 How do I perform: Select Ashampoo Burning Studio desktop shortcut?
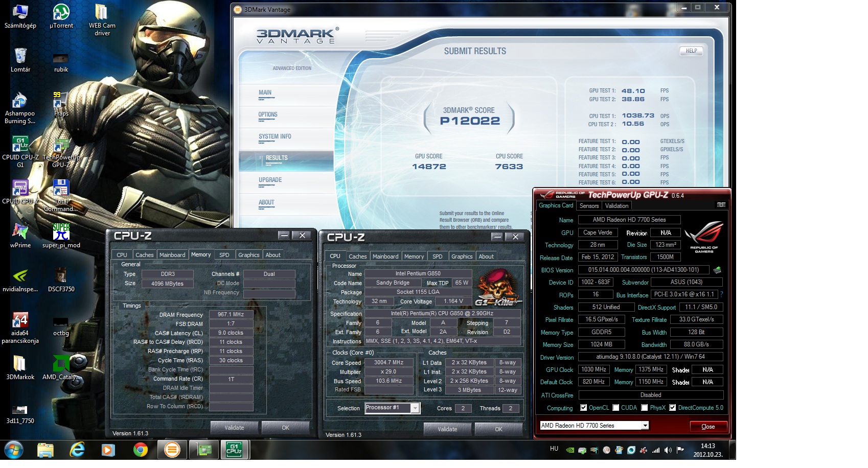[x=20, y=108]
